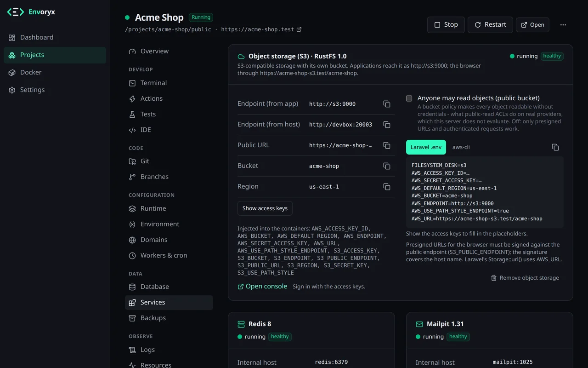Viewport: 588px width, 368px height.
Task: Open the Environment configuration
Action: [169, 224]
